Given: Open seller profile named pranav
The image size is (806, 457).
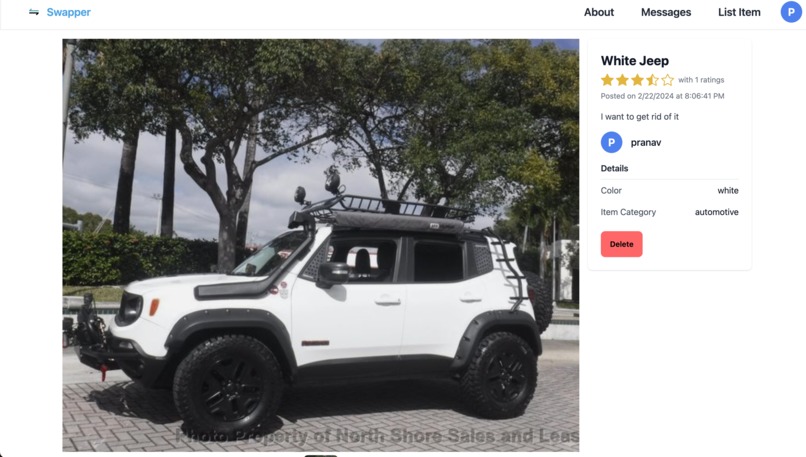Looking at the screenshot, I should tap(646, 142).
